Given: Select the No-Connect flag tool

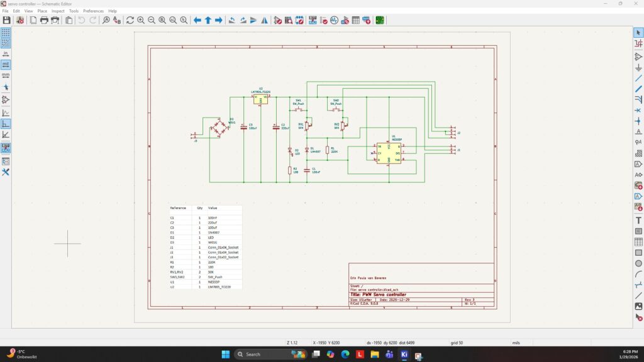Looking at the screenshot, I should point(638,110).
